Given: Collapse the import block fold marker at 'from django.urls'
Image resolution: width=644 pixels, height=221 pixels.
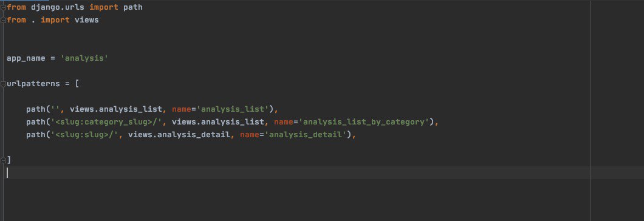Looking at the screenshot, I should tap(3, 7).
